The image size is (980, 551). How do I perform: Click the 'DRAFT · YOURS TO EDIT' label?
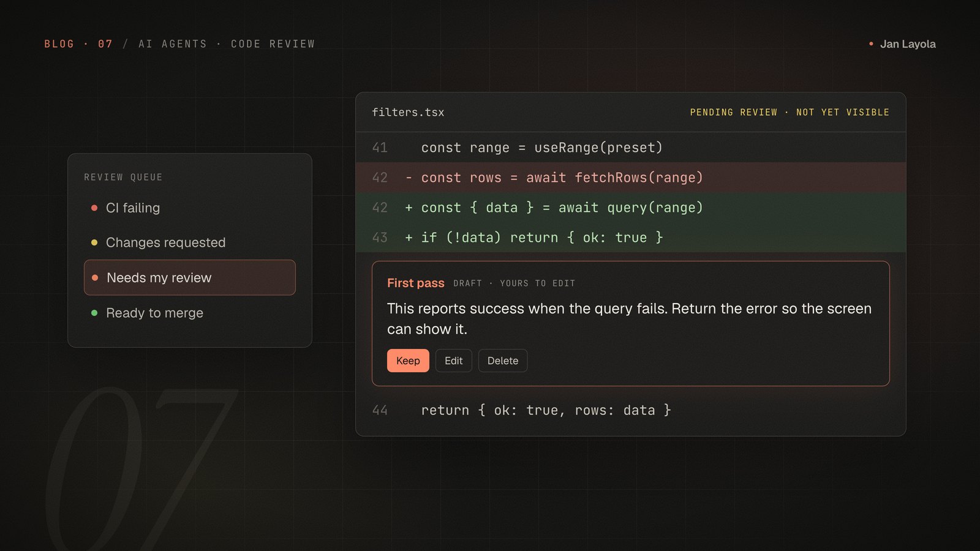coord(514,283)
